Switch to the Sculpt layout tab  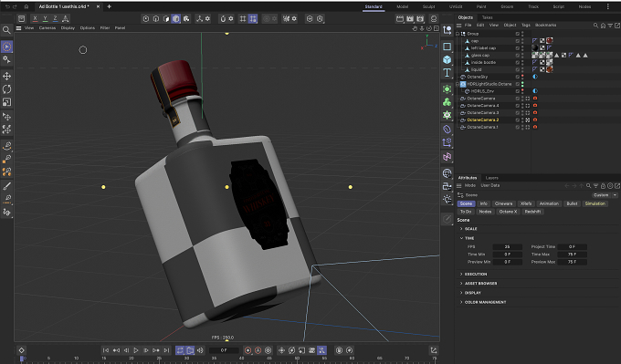click(x=428, y=6)
